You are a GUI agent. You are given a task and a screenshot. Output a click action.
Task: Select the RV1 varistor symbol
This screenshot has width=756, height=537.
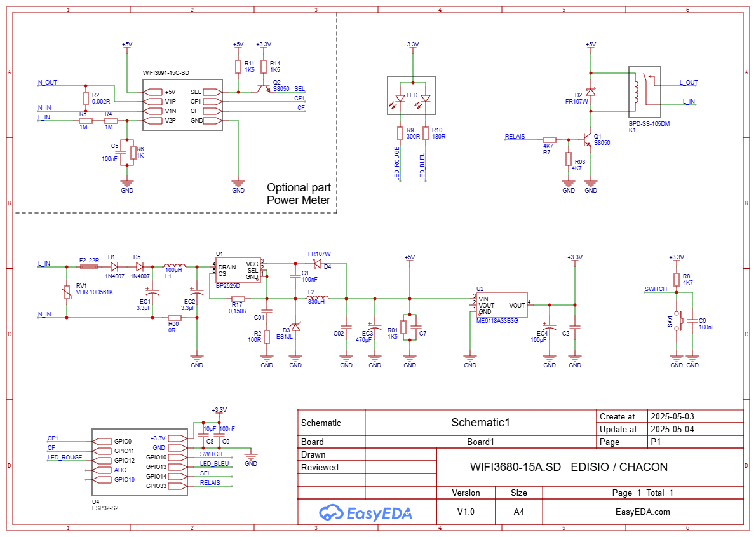(x=67, y=292)
